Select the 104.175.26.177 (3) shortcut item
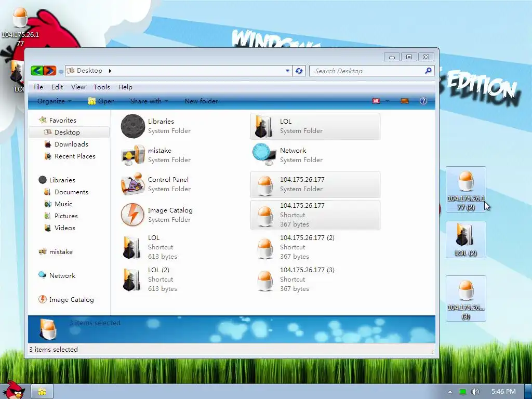 point(315,279)
